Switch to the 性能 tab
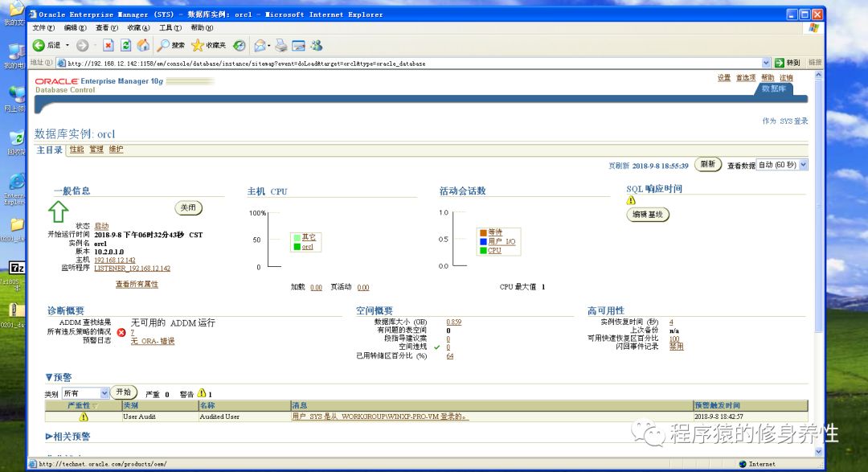The height and width of the screenshot is (472, 868). 76,150
